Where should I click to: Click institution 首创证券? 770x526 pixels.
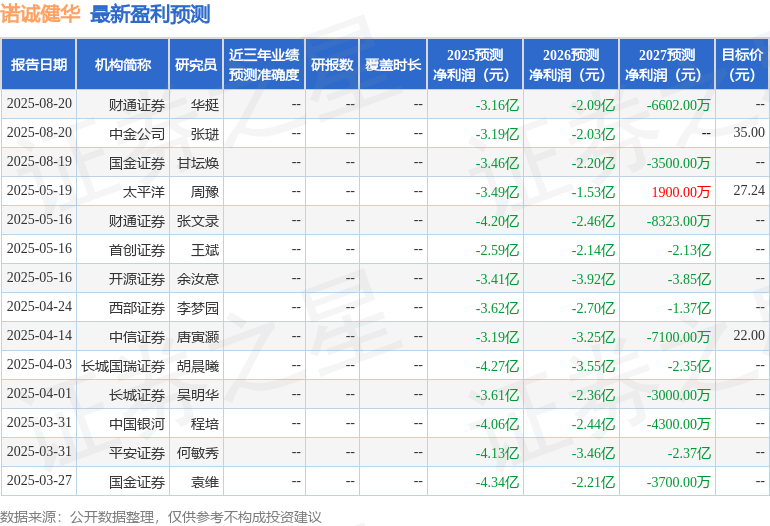tap(137, 250)
